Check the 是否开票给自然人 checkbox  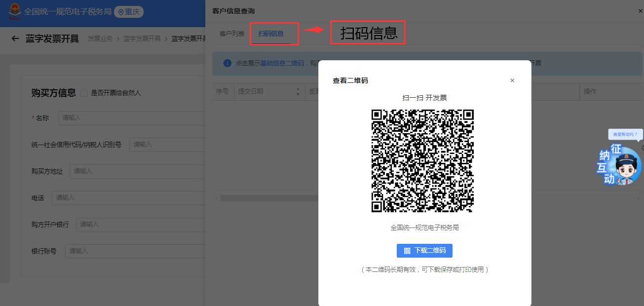(x=84, y=93)
